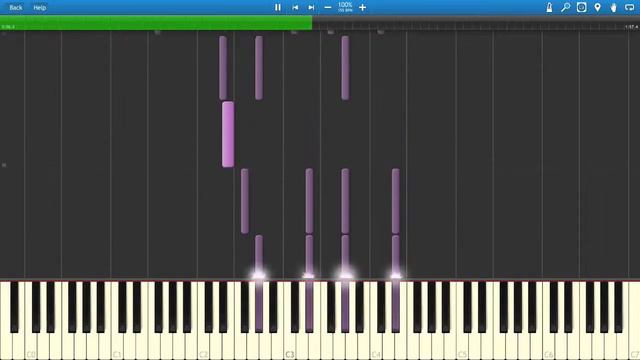Play the C0 piano key

coord(31,347)
